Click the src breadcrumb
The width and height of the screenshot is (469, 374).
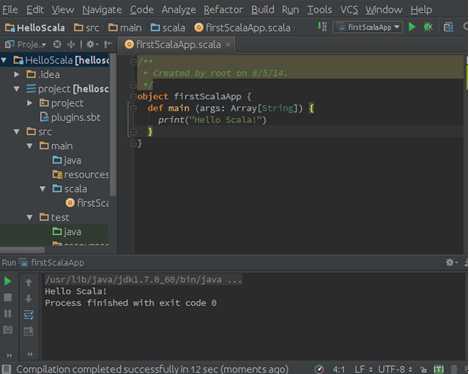pos(87,28)
